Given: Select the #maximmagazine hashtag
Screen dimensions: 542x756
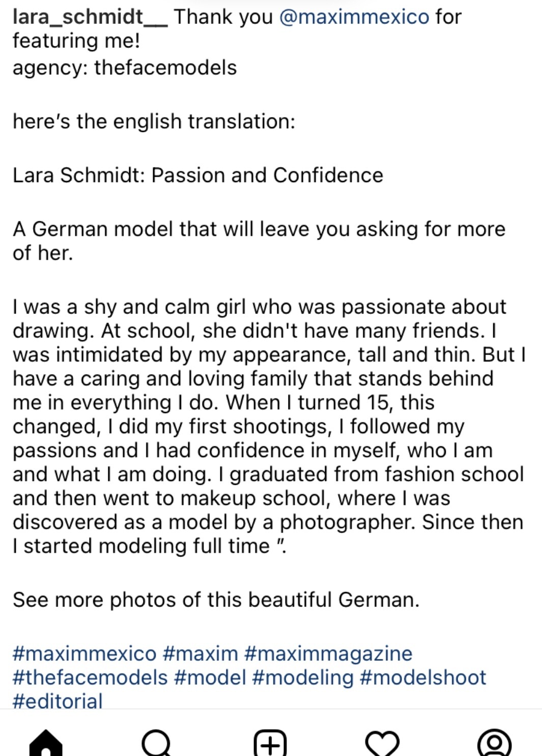Looking at the screenshot, I should point(328,653).
